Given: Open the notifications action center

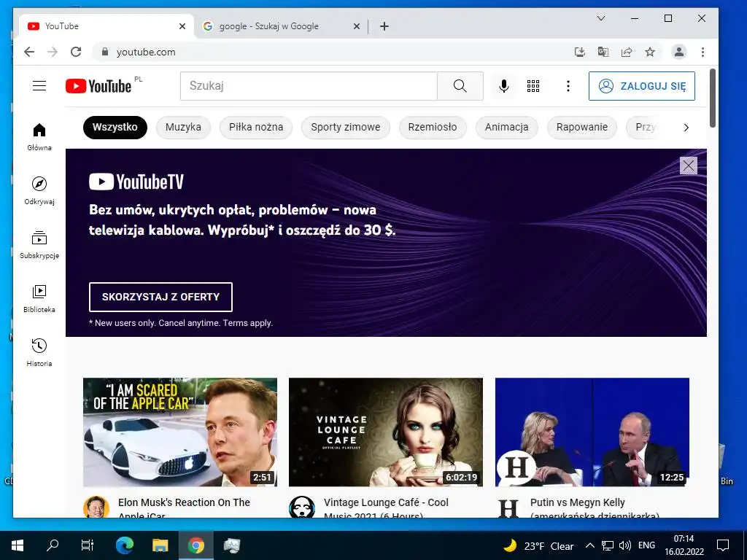Looking at the screenshot, I should pyautogui.click(x=723, y=545).
